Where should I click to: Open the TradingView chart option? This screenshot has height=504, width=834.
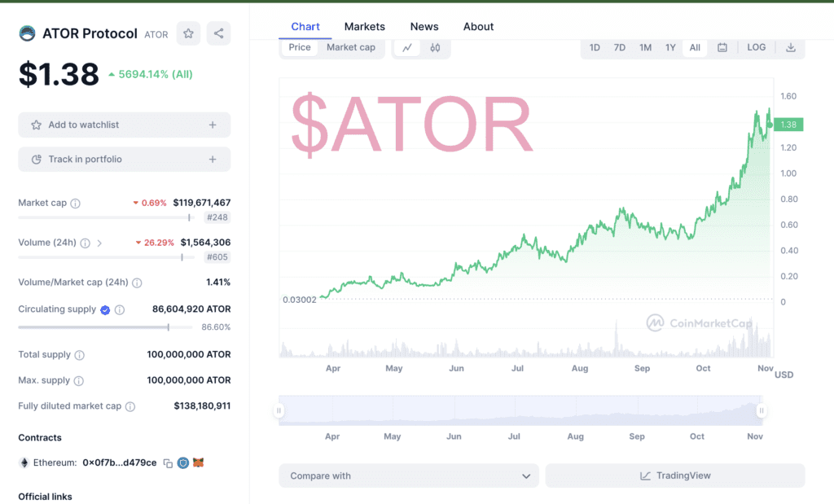pyautogui.click(x=674, y=476)
